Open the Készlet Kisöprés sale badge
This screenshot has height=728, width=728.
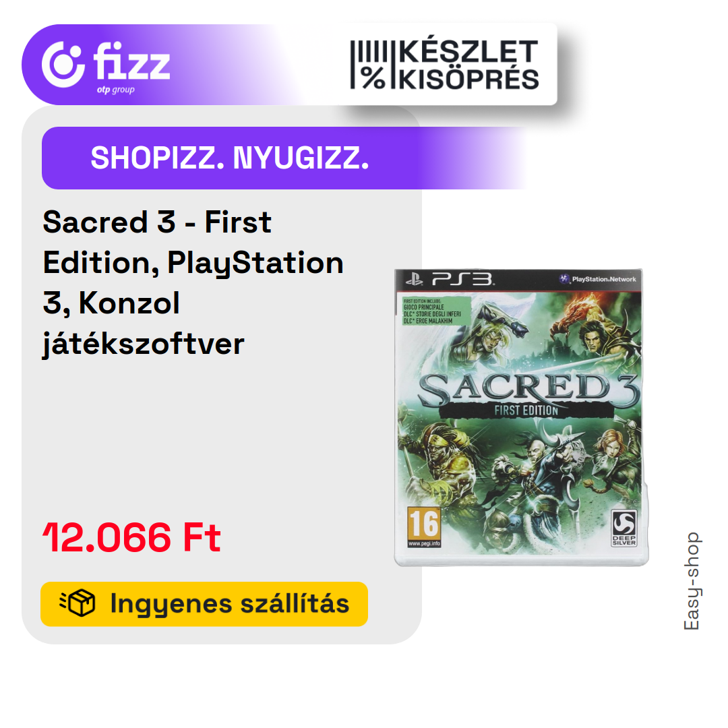click(x=444, y=65)
